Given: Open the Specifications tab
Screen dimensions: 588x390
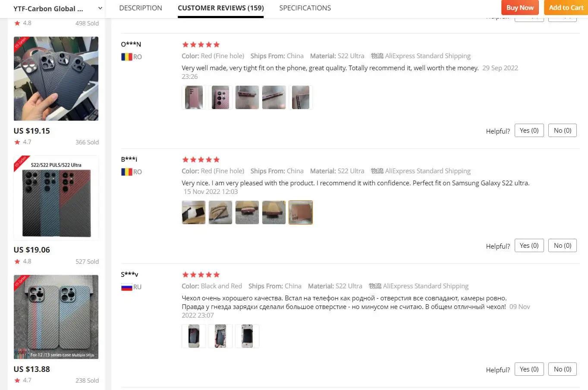Looking at the screenshot, I should tap(305, 8).
